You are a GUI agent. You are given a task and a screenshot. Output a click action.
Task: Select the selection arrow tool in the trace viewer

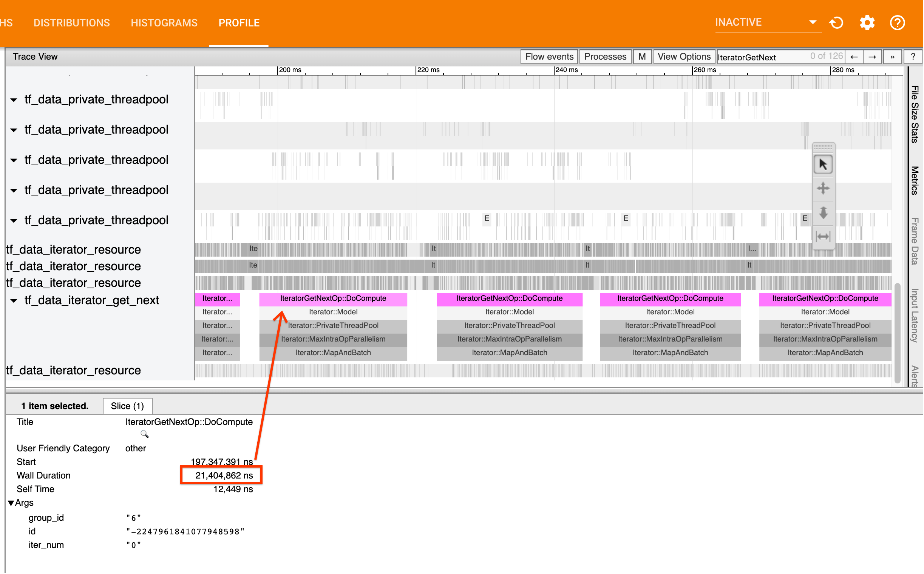click(823, 165)
